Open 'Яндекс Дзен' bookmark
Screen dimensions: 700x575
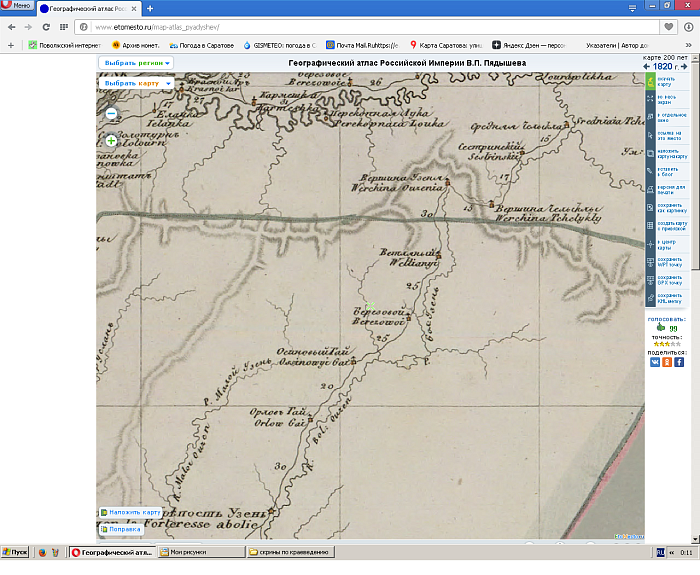[529, 45]
